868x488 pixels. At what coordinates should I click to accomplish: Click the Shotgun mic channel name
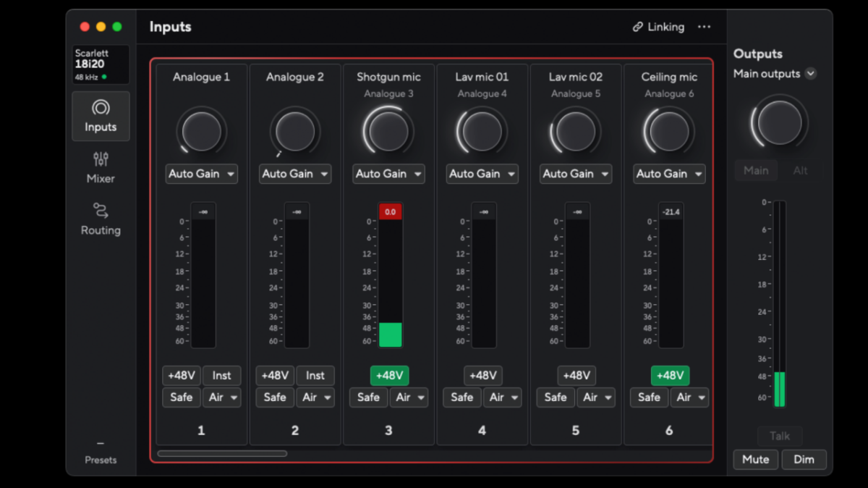point(388,77)
